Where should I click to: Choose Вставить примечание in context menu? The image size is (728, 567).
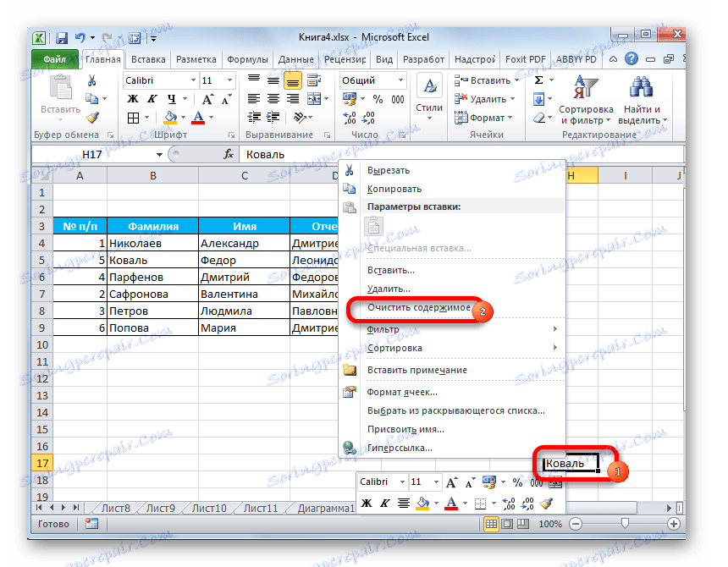417,370
